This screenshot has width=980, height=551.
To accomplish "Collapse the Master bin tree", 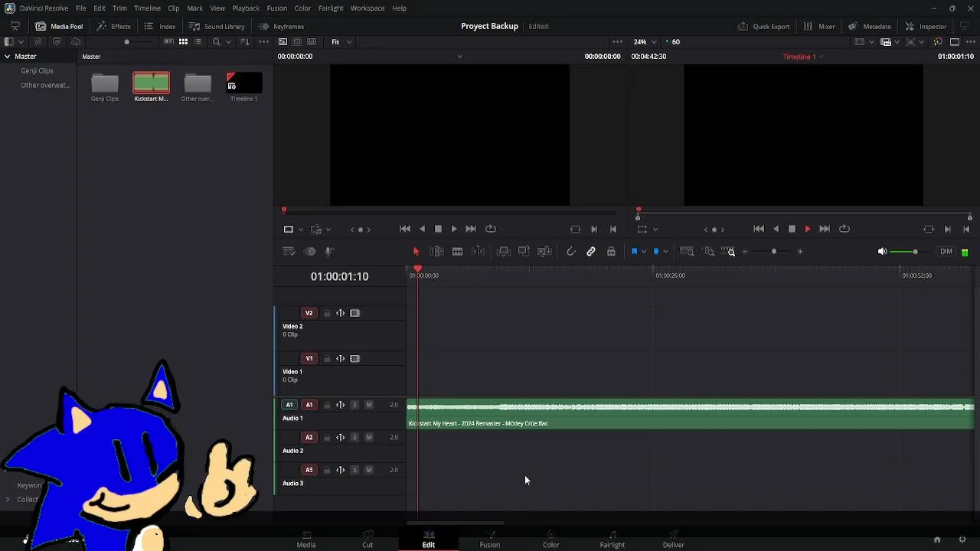I will tap(8, 57).
